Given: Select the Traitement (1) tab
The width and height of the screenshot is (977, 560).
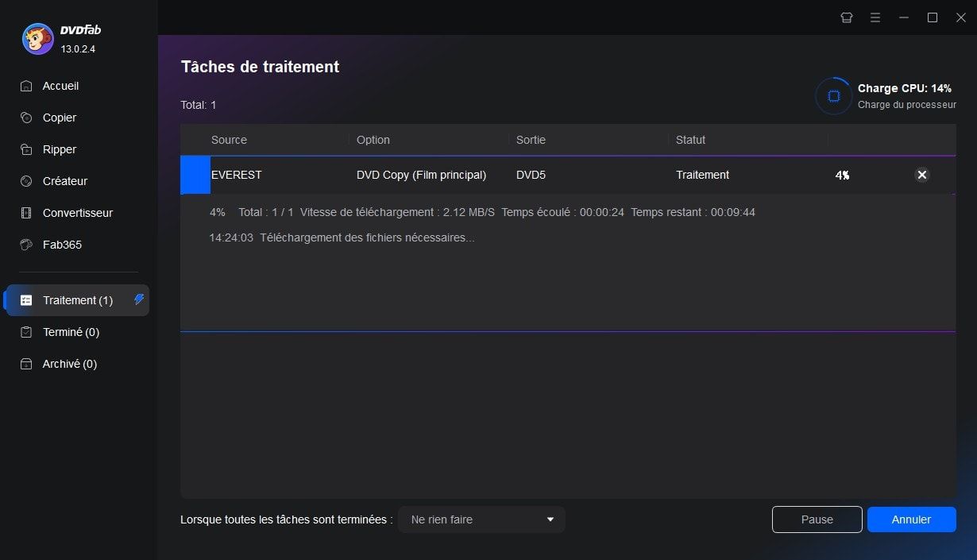Looking at the screenshot, I should (76, 300).
